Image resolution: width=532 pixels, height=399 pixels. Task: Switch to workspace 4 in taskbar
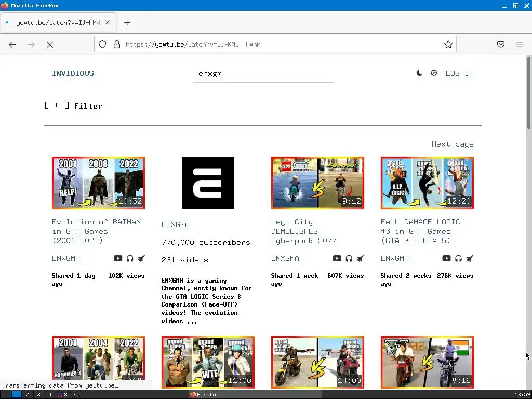coord(50,395)
